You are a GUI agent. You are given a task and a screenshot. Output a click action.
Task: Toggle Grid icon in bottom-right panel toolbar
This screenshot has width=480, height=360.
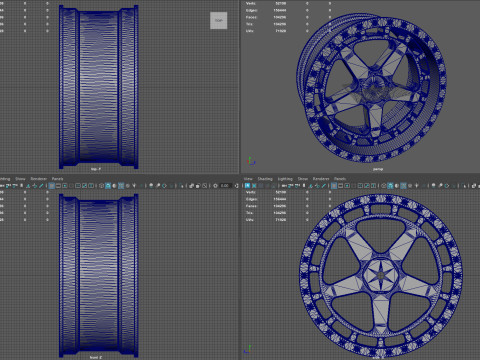click(x=334, y=186)
